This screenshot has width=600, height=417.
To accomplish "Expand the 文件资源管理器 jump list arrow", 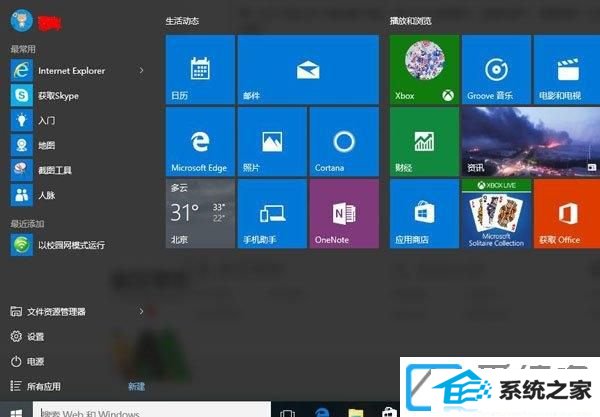I will point(141,311).
